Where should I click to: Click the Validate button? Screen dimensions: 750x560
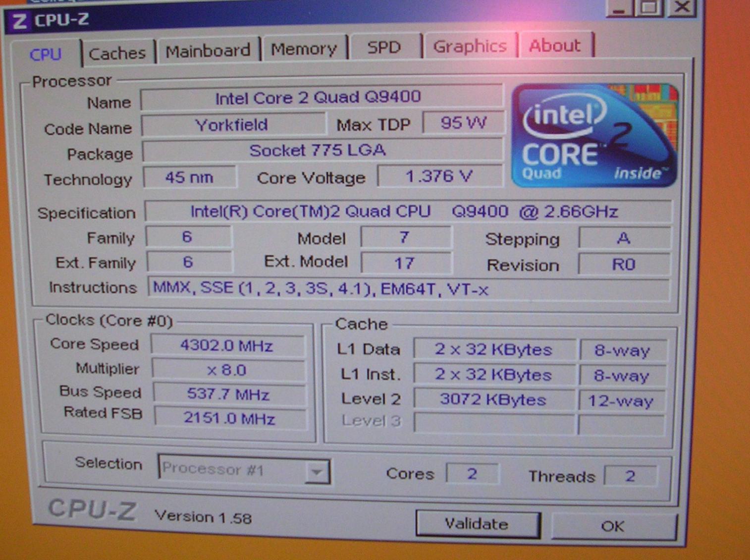477,524
